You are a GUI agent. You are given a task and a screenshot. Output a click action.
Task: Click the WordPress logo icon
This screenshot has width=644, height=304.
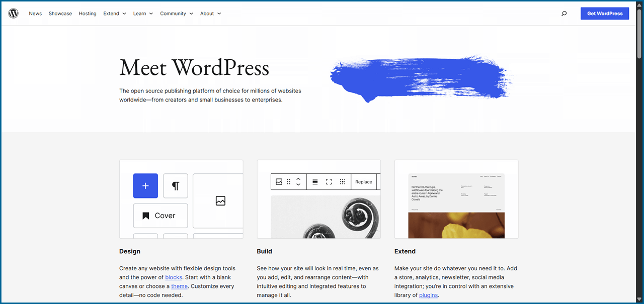click(14, 14)
